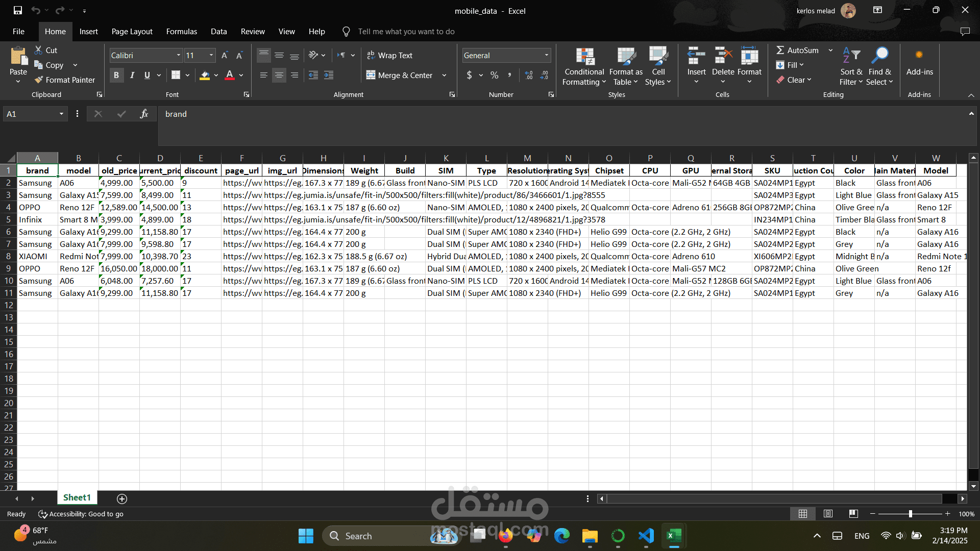This screenshot has height=551, width=980.
Task: Click the Format Painter brush icon
Action: pyautogui.click(x=39, y=80)
